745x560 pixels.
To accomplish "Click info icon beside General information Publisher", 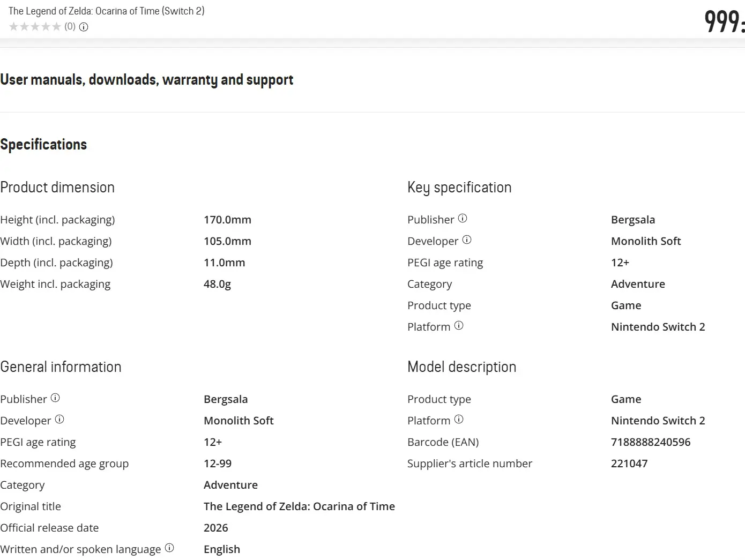I will (55, 398).
